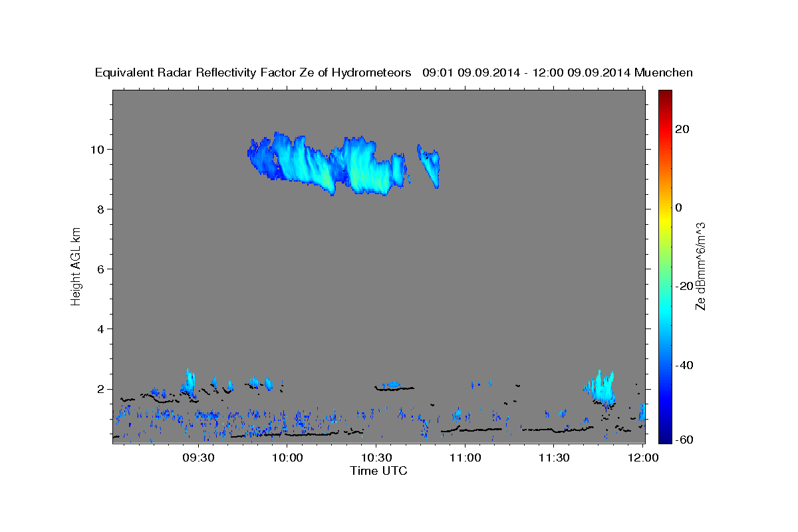The height and width of the screenshot is (532, 798).
Task: Click the '11:00' time tick label
Action: click(x=465, y=458)
